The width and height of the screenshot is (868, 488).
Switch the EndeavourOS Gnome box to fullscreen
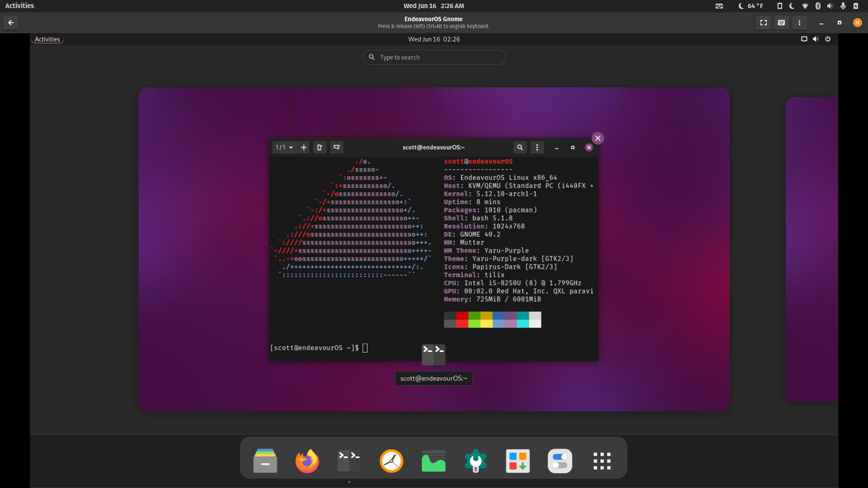pyautogui.click(x=764, y=23)
